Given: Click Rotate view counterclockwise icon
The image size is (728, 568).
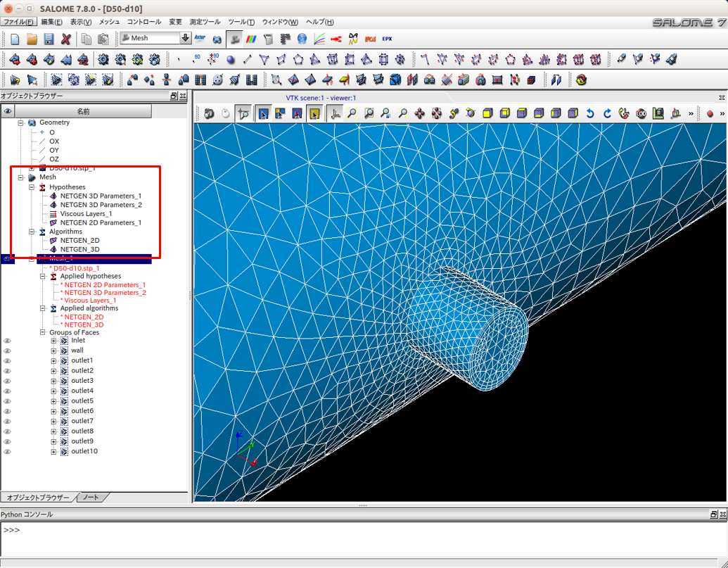Looking at the screenshot, I should [590, 113].
